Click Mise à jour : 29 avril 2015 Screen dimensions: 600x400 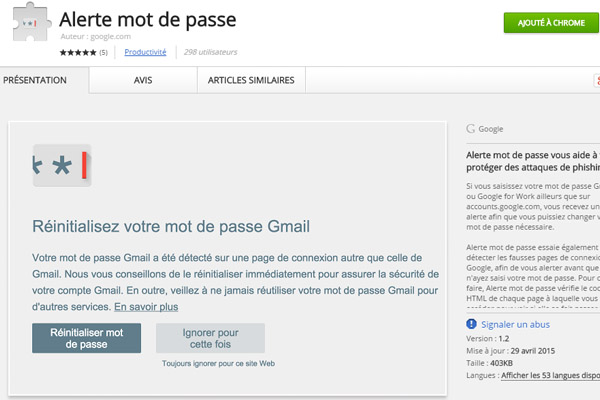click(510, 351)
